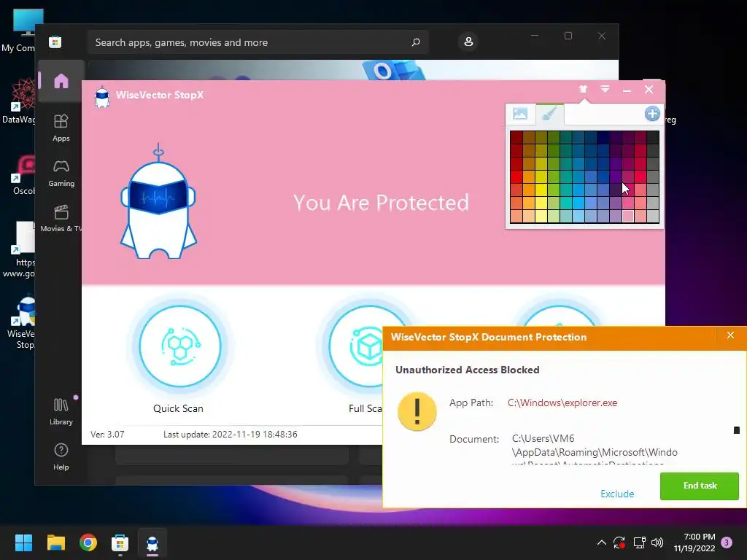The width and height of the screenshot is (747, 560).
Task: Open File Explorer from the taskbar
Action: pos(55,542)
